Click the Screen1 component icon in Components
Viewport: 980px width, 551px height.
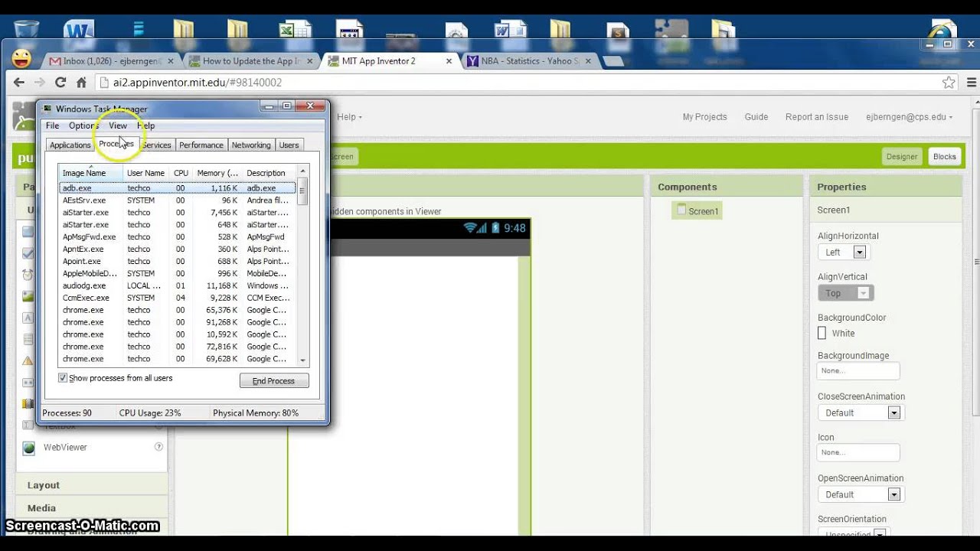(x=681, y=210)
